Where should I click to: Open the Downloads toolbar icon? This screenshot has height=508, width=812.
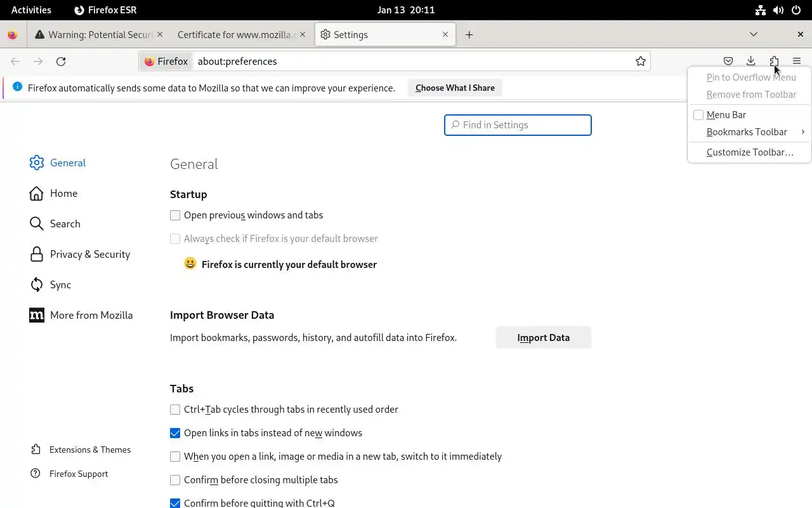click(x=751, y=62)
